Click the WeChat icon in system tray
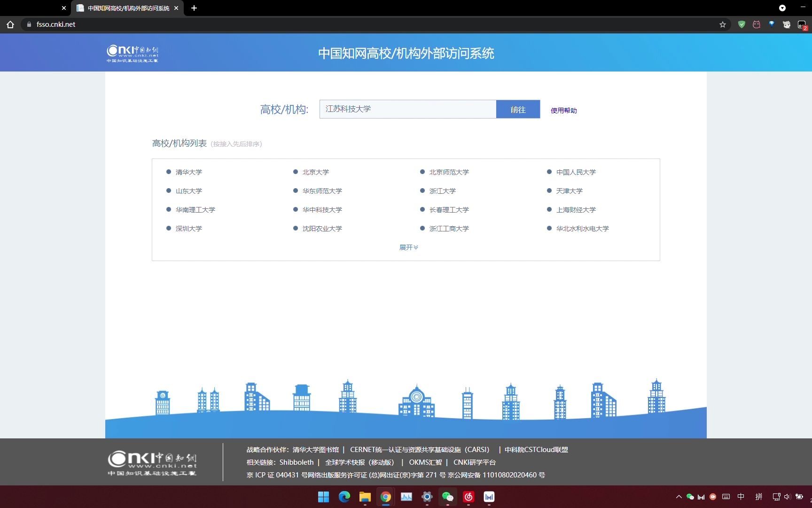This screenshot has height=508, width=812. (690, 497)
